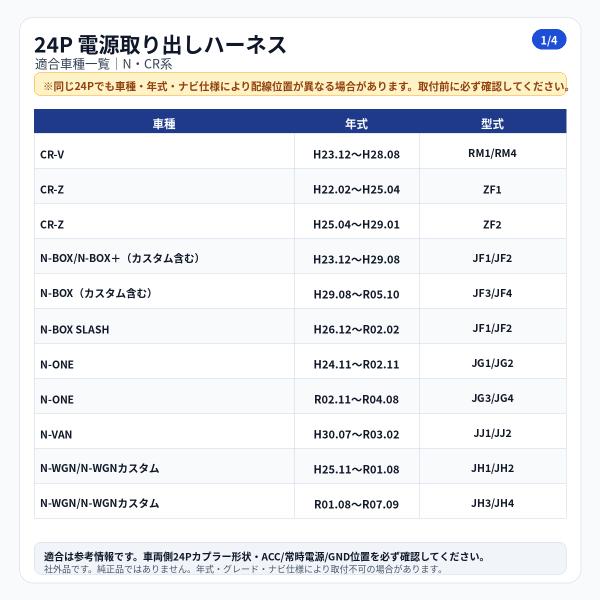This screenshot has height=600, width=600.
Task: Click the 24P 電源取り出しハーネス title
Action: point(160,45)
